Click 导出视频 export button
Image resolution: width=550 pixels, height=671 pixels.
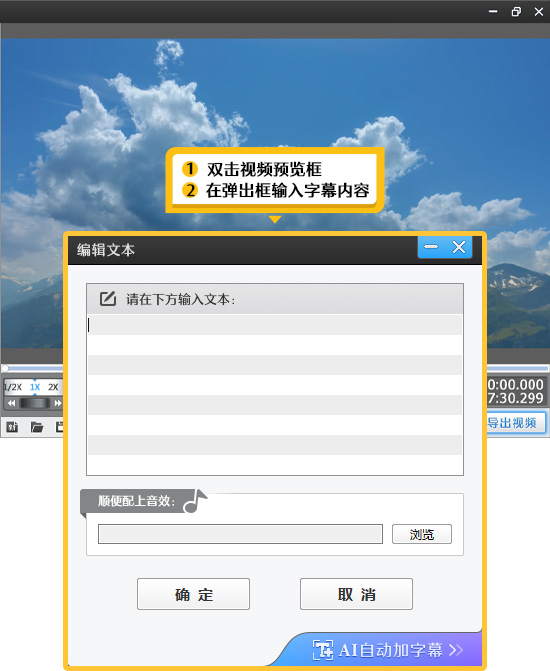(516, 423)
